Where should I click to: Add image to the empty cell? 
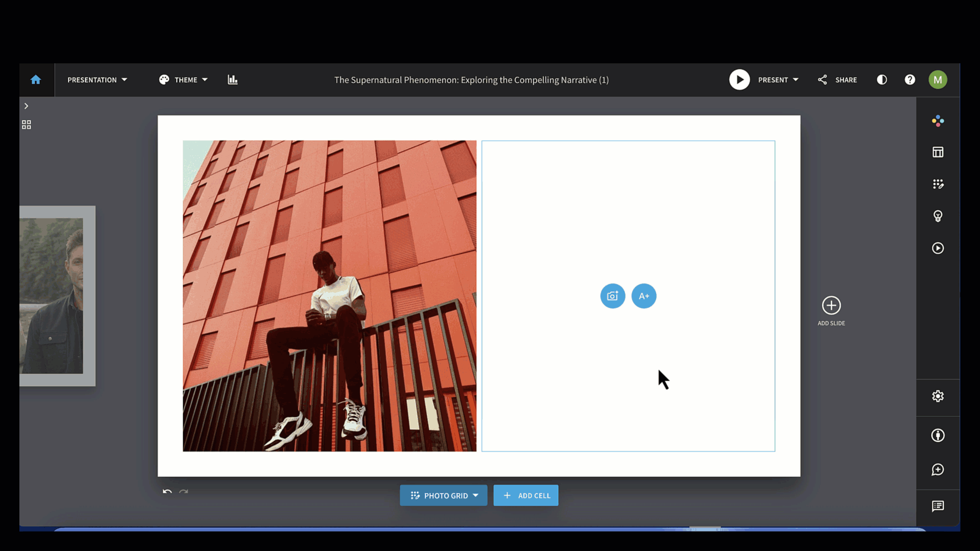(x=612, y=296)
